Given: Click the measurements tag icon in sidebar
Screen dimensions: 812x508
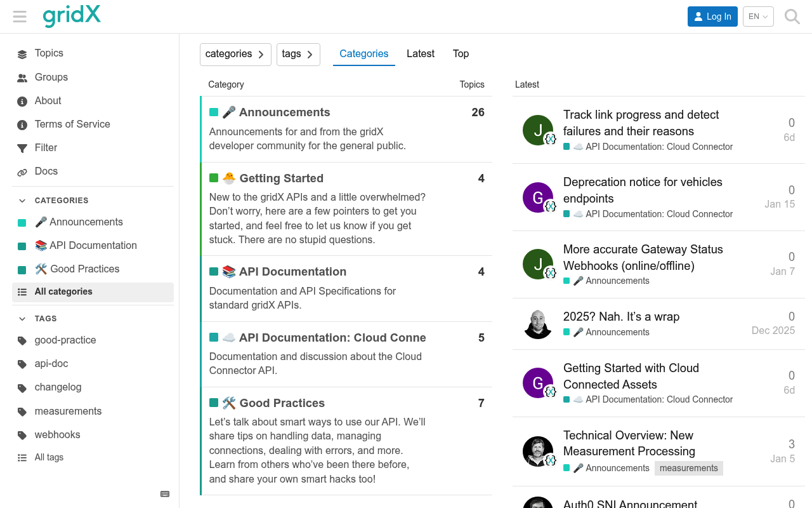Looking at the screenshot, I should 22,411.
